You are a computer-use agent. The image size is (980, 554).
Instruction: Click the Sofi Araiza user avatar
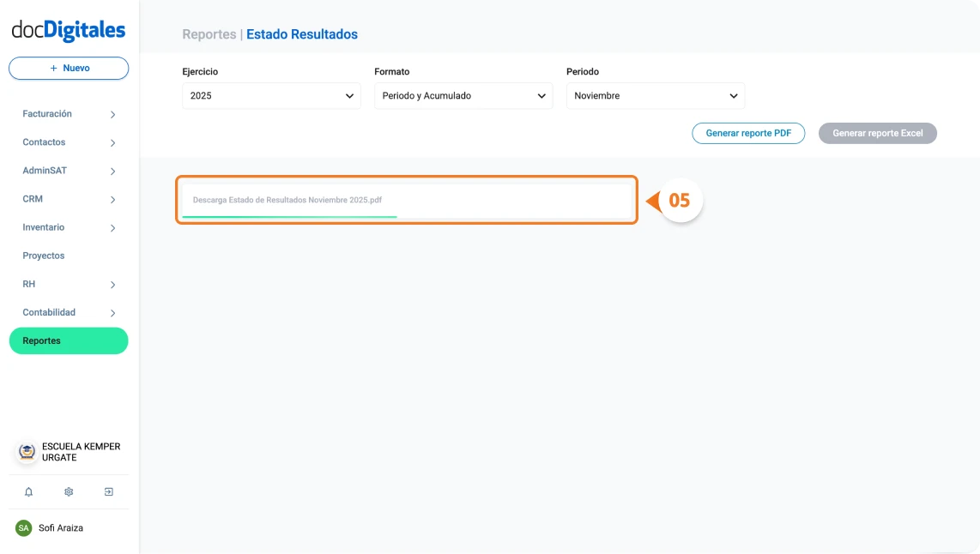pyautogui.click(x=24, y=528)
